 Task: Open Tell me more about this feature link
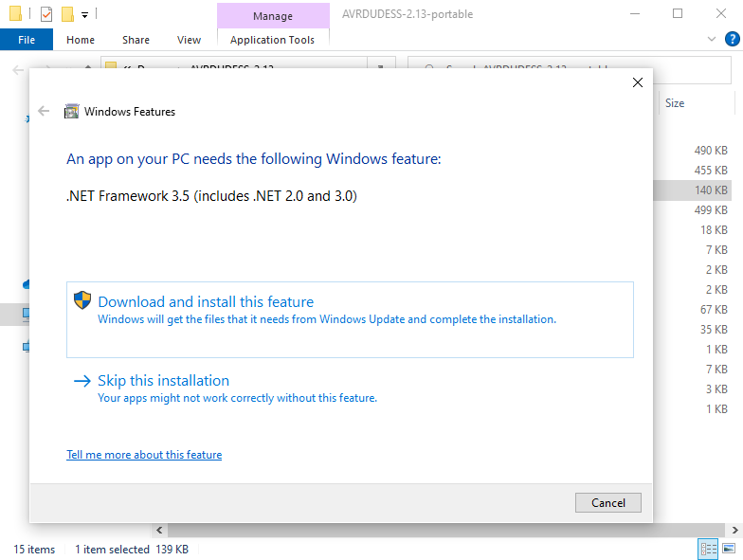point(144,455)
